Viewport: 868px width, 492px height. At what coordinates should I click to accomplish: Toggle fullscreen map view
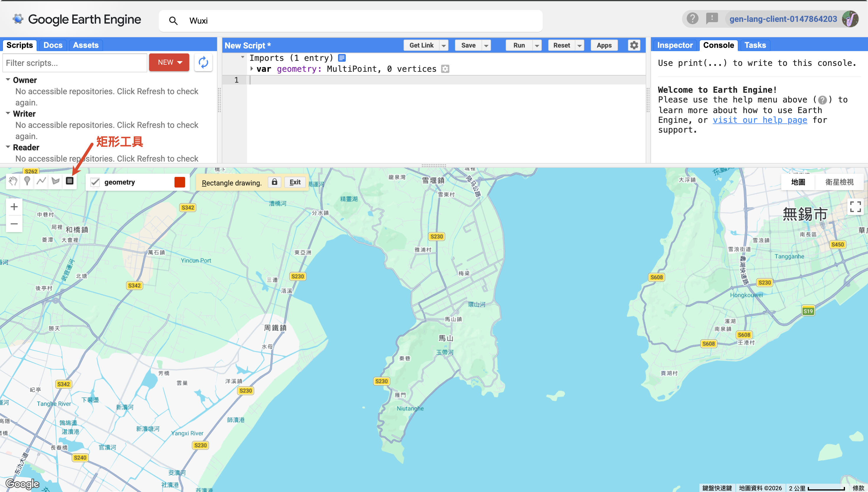click(x=855, y=206)
